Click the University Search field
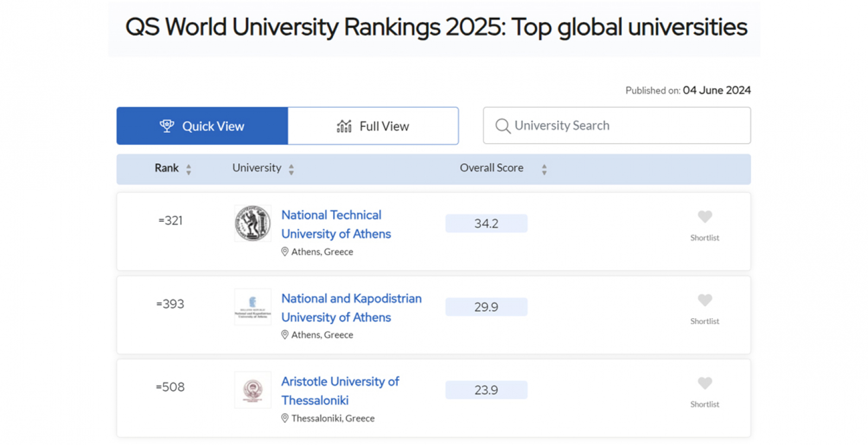Viewport: 868px width, 445px height. [624, 126]
